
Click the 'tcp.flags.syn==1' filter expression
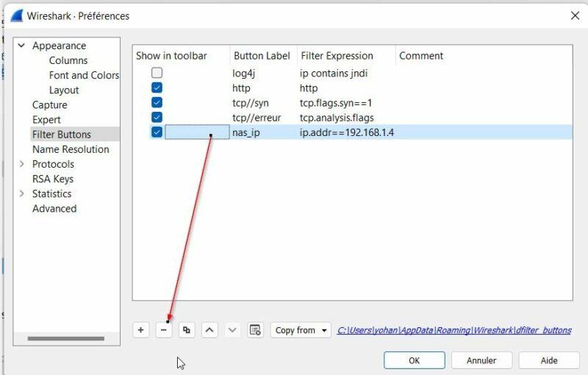click(x=336, y=103)
